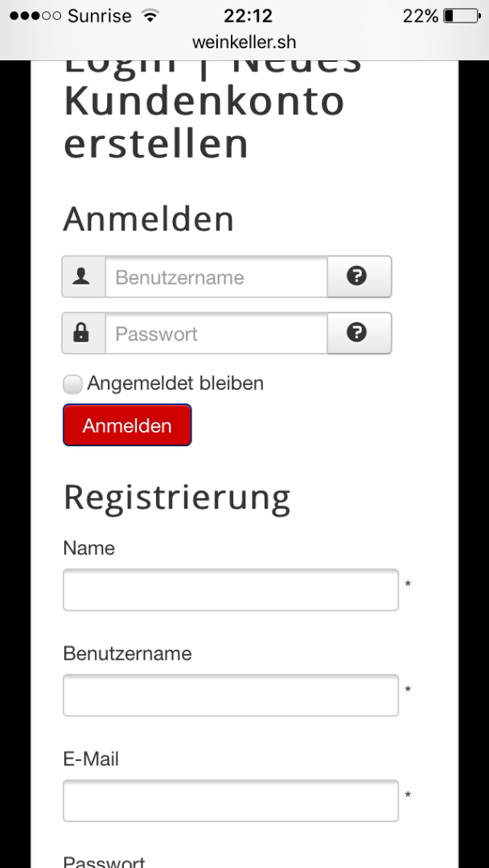Image resolution: width=489 pixels, height=868 pixels.
Task: Click the Name registration input field
Action: pyautogui.click(x=231, y=590)
